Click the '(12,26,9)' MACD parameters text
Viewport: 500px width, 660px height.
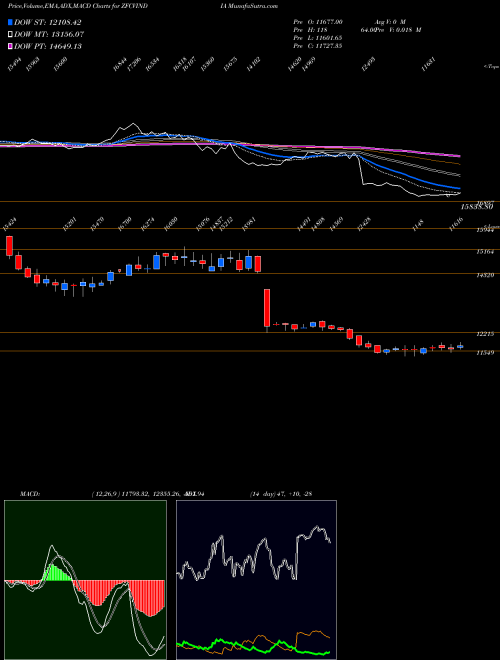pyautogui.click(x=104, y=494)
